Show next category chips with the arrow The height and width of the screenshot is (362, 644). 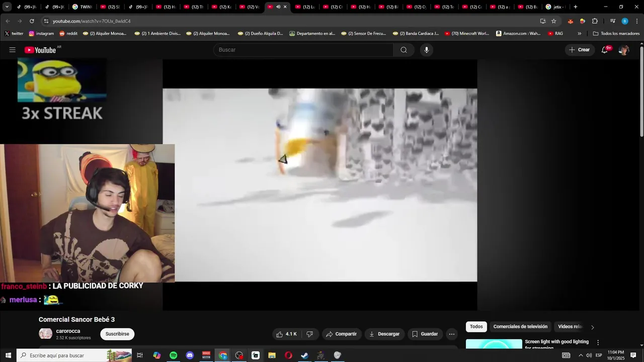(592, 327)
